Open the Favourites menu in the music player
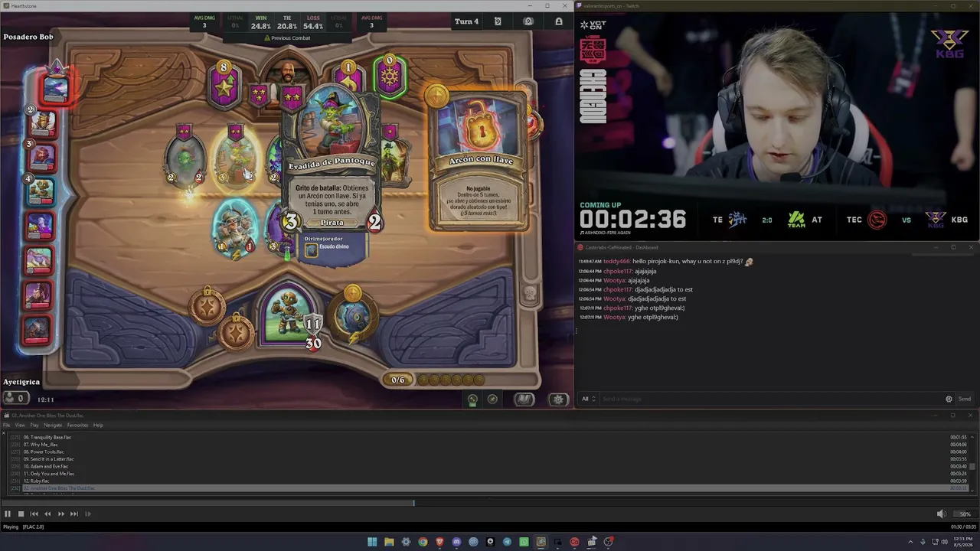The height and width of the screenshot is (551, 980). pyautogui.click(x=77, y=425)
